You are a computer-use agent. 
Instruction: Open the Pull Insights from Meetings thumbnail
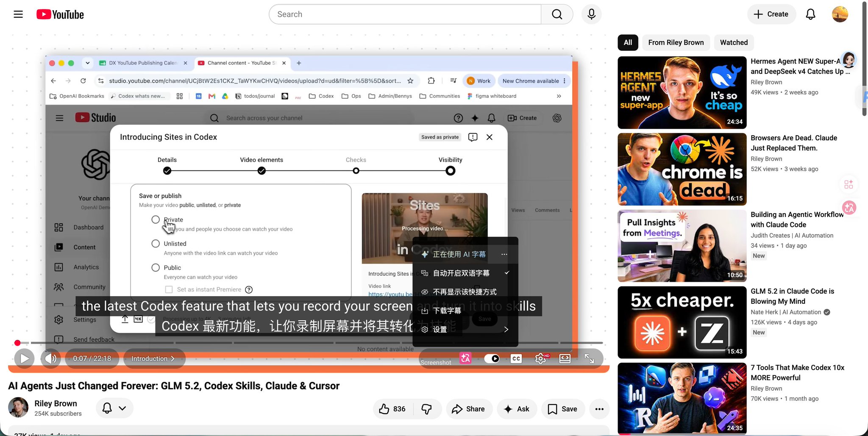pyautogui.click(x=682, y=246)
